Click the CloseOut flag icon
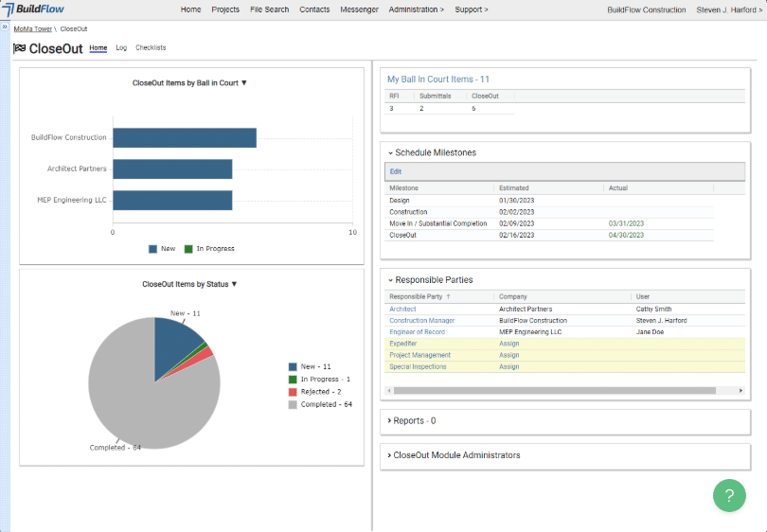The image size is (767, 532). (x=20, y=48)
